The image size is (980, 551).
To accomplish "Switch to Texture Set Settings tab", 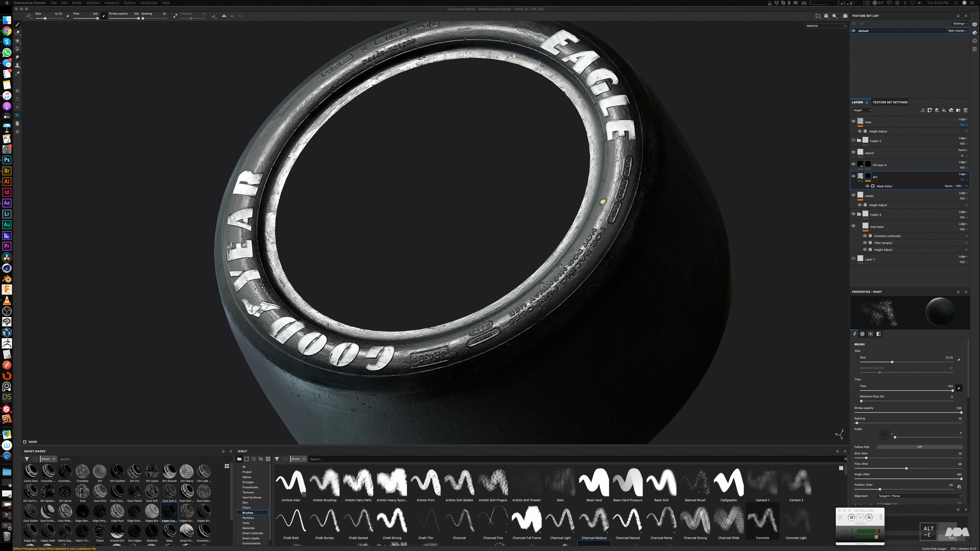I will pyautogui.click(x=890, y=103).
